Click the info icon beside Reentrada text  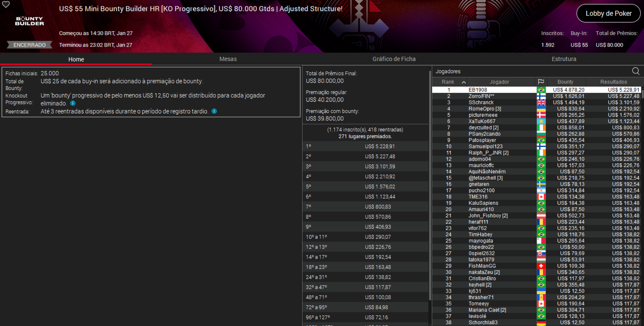(214, 111)
